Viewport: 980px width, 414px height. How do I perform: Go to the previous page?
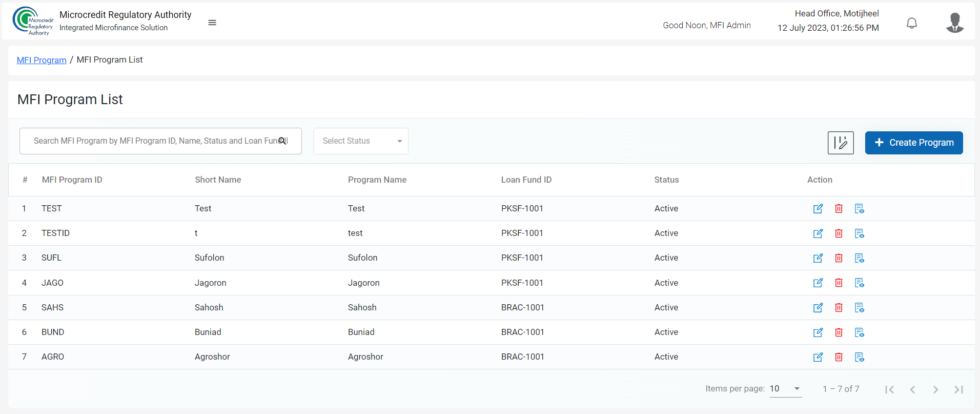coord(913,389)
